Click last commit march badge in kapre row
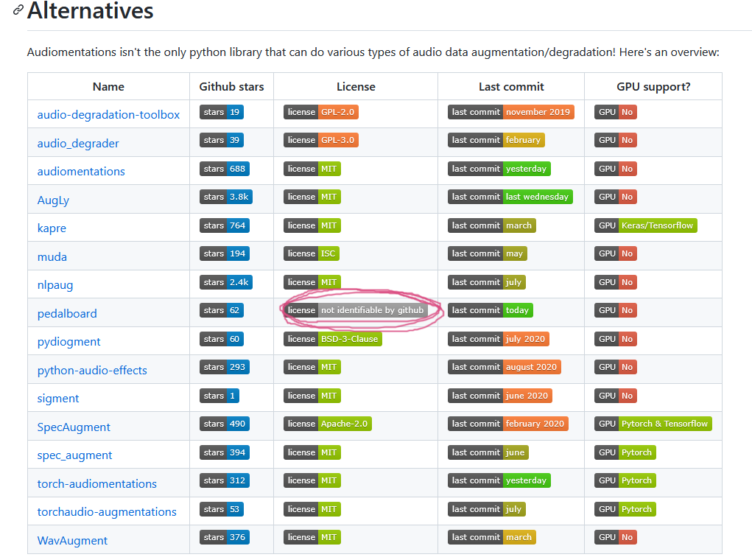The height and width of the screenshot is (560, 752). pyautogui.click(x=492, y=225)
